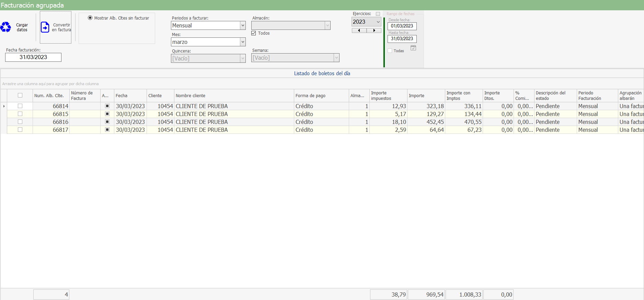The image size is (644, 300).
Task: Click row indicator arrow of first row
Action: coord(4,106)
